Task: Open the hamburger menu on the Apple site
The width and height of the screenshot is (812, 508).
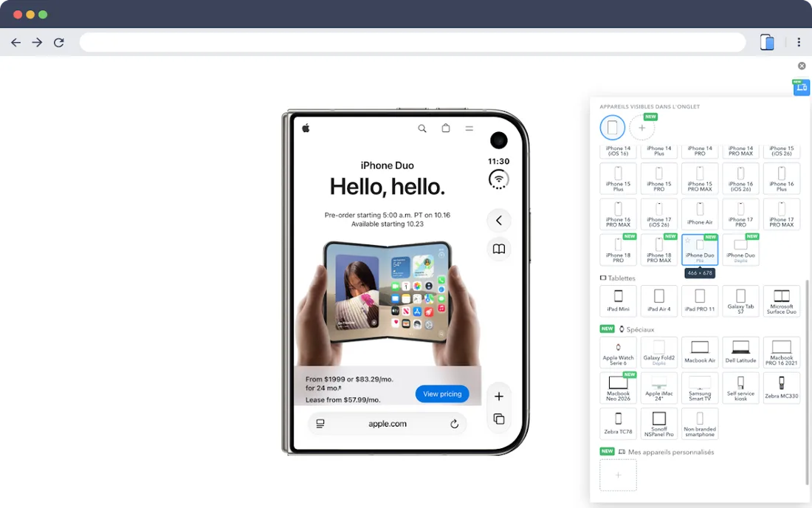Action: (x=469, y=128)
